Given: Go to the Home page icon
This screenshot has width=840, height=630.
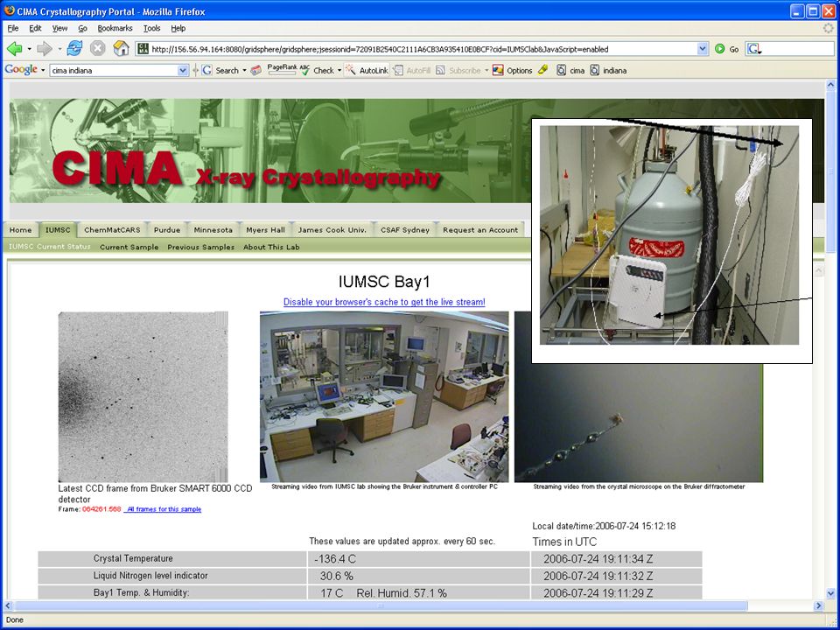Looking at the screenshot, I should click(121, 49).
